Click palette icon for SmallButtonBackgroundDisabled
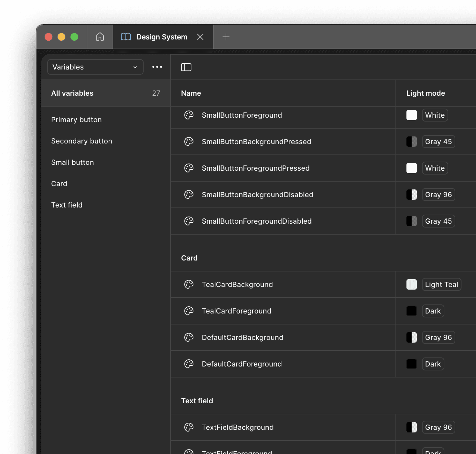This screenshot has width=476, height=454. point(189,194)
